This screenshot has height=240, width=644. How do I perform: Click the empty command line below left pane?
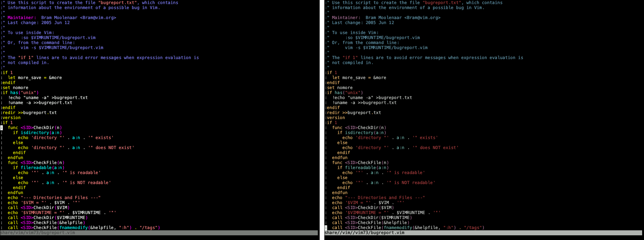(x=159, y=237)
